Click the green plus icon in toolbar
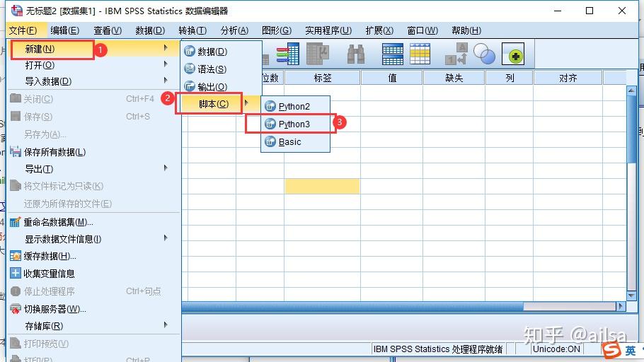The width and height of the screenshot is (644, 362). (513, 55)
